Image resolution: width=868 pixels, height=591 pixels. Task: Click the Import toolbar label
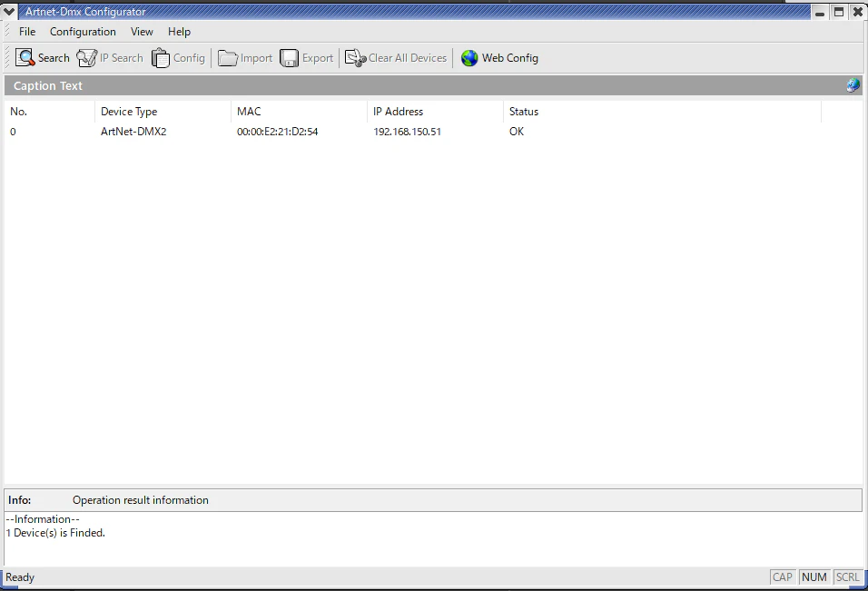(x=256, y=58)
